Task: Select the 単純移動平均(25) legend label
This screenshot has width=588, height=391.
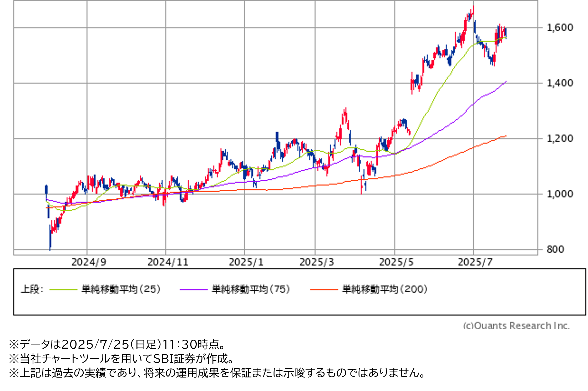Action: click(x=121, y=289)
